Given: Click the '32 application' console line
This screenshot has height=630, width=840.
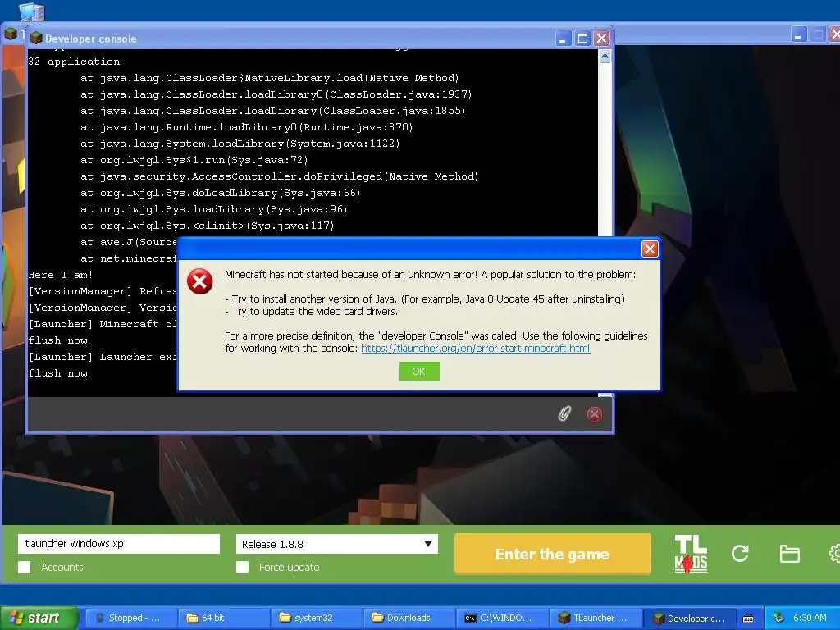Looking at the screenshot, I should [x=74, y=62].
